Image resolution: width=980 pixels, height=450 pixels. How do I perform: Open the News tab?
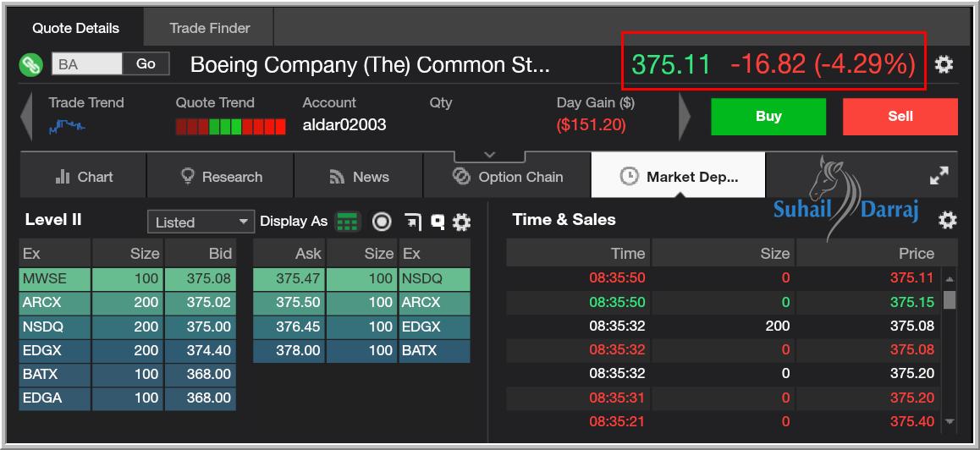[x=359, y=177]
